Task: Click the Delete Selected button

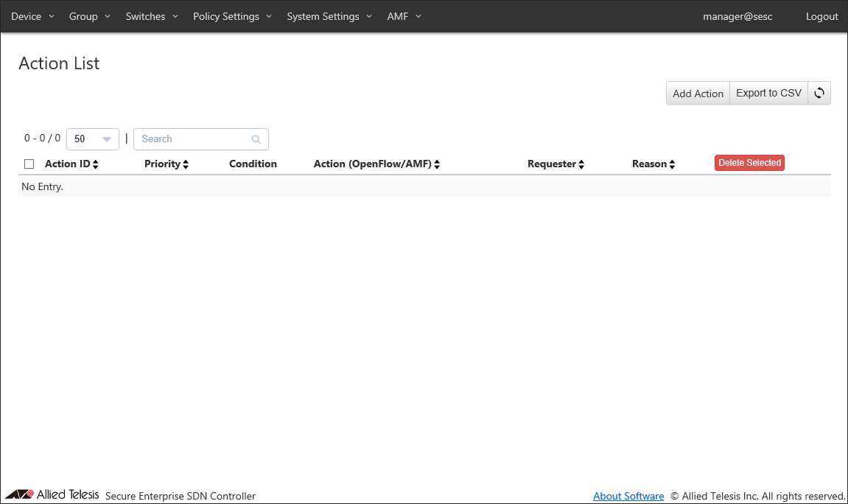Action: point(749,163)
